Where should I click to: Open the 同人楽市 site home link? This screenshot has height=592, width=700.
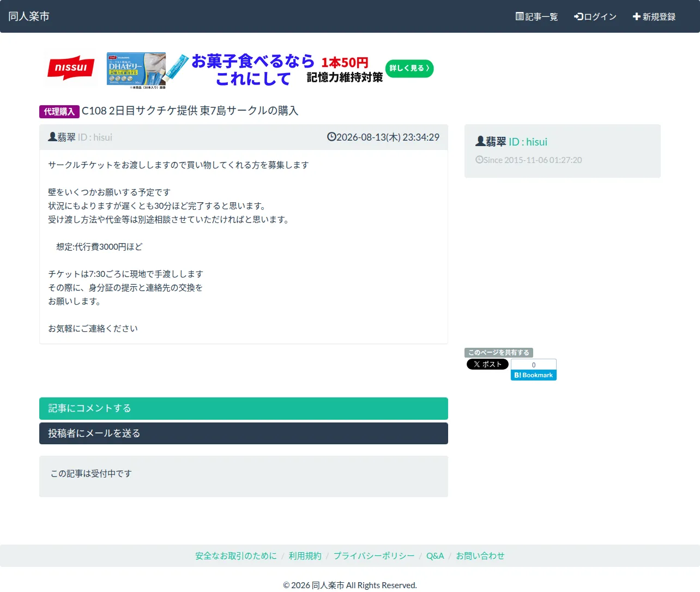[29, 16]
